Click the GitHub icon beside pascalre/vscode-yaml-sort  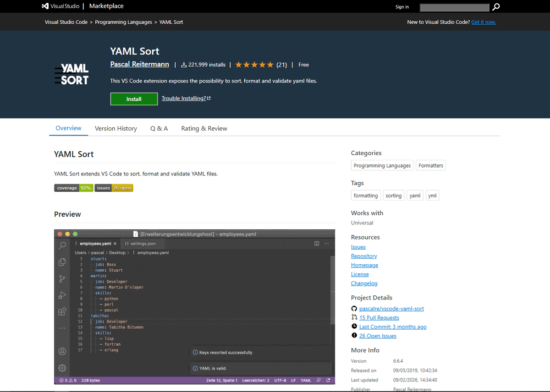click(354, 309)
